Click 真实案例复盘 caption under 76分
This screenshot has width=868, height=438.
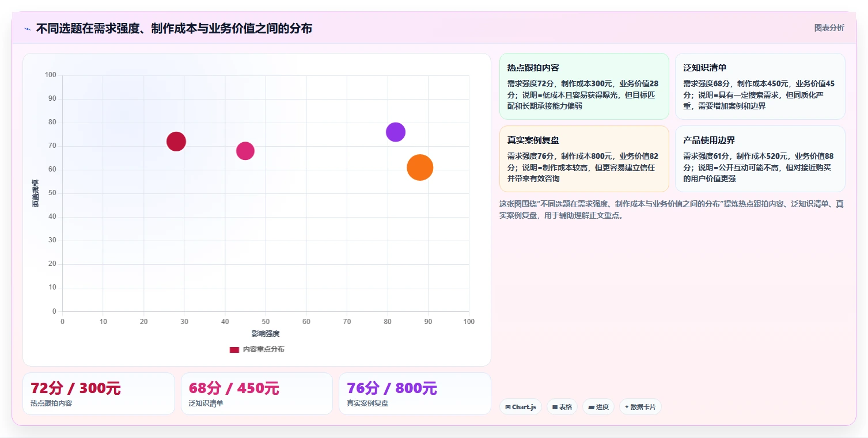pos(367,403)
